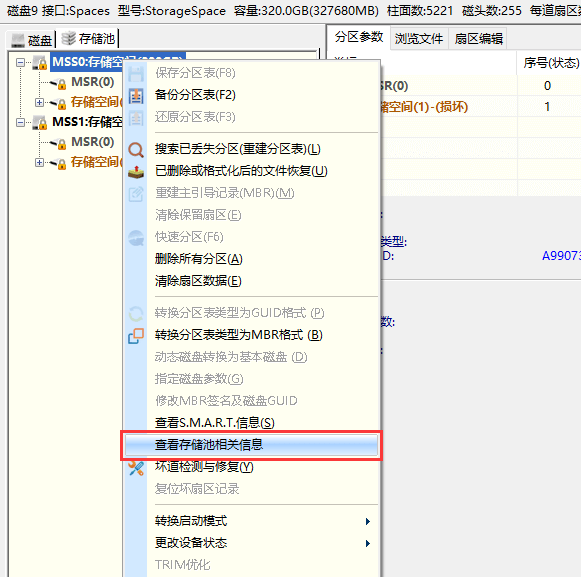The image size is (581, 577).
Task: Click the bad track repair tools icon
Action: pyautogui.click(x=136, y=468)
